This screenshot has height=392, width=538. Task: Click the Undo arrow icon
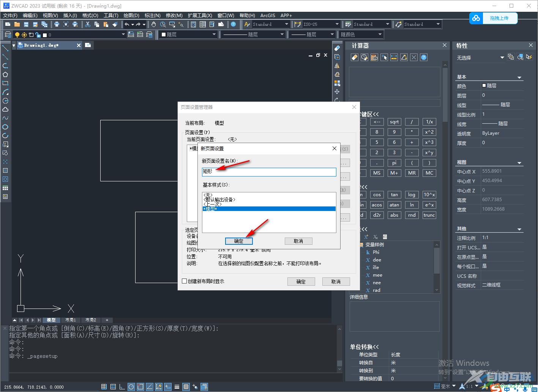click(127, 24)
